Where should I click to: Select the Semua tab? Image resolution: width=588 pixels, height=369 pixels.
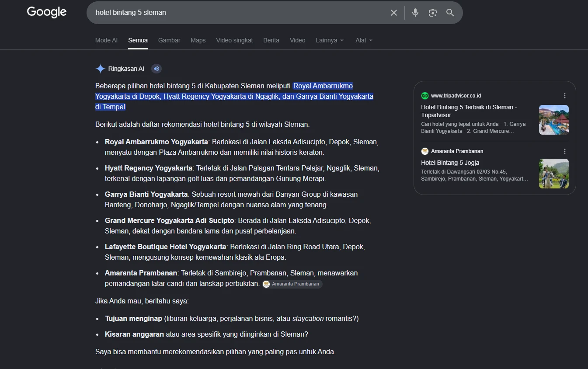138,40
